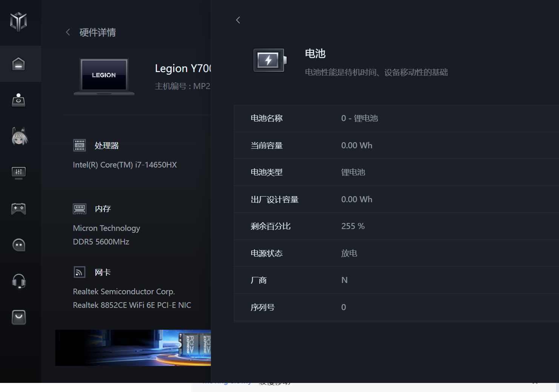This screenshot has height=392, width=559.
Task: Go back from 硬件详情 page
Action: pyautogui.click(x=68, y=32)
